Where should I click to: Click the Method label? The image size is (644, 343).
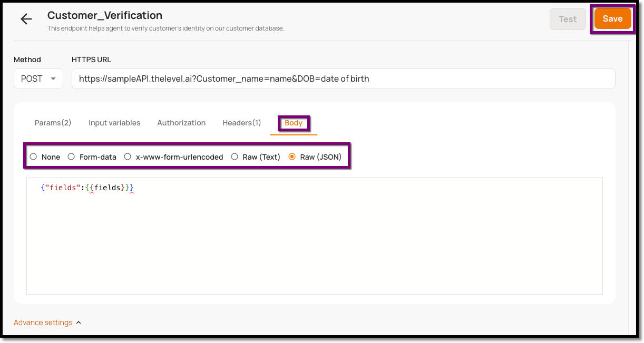pos(27,60)
